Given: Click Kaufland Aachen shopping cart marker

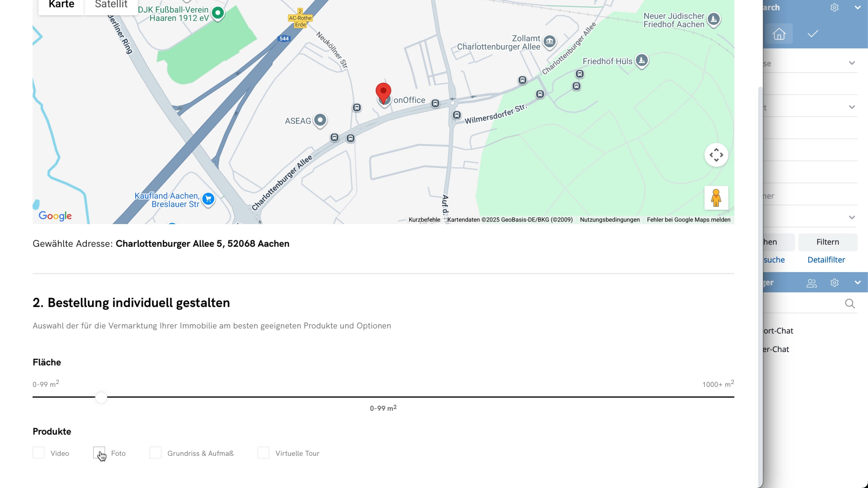Looking at the screenshot, I should (208, 199).
